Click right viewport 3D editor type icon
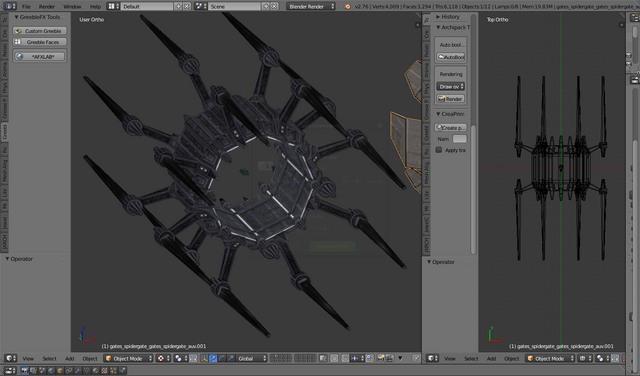 coord(432,358)
